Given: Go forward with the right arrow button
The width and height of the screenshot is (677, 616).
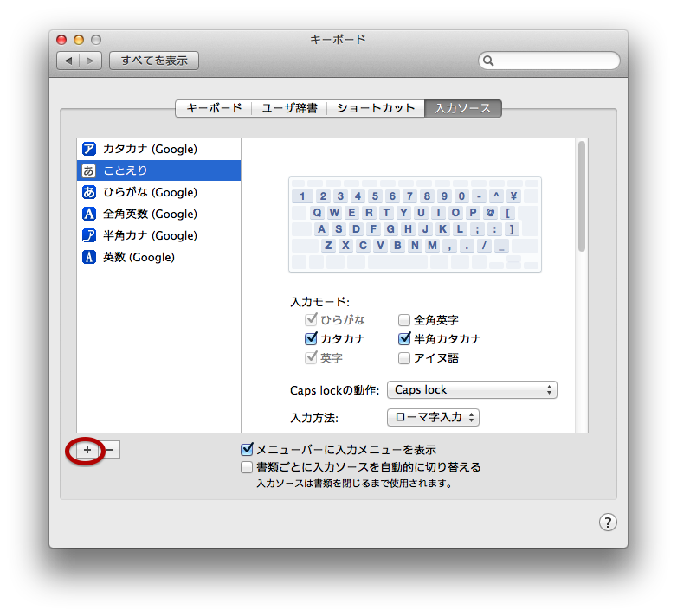Looking at the screenshot, I should tap(90, 61).
